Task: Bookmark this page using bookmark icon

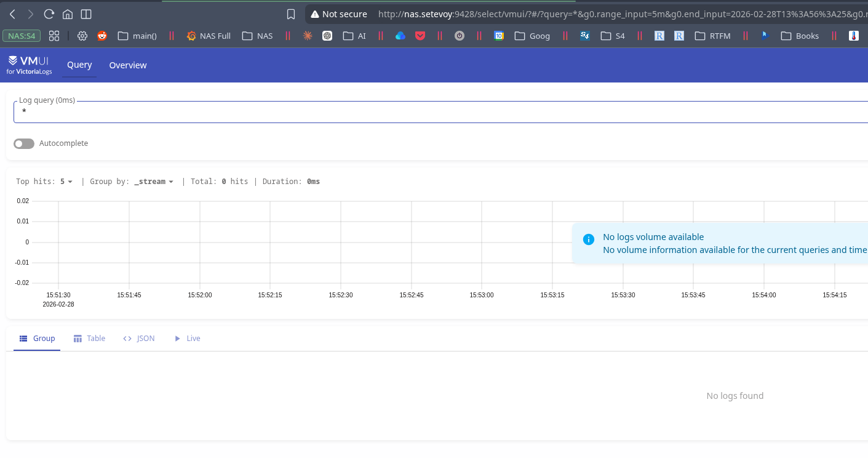Action: pos(291,14)
